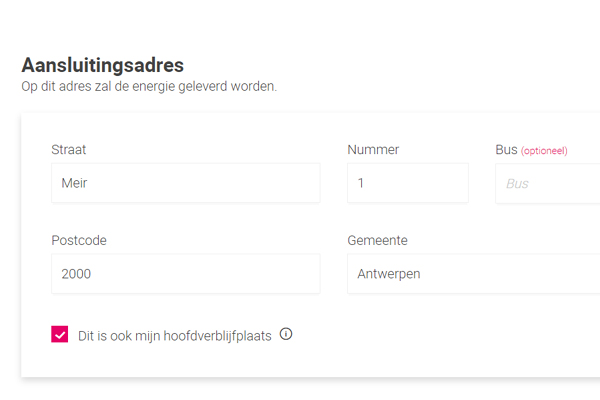Click the 'Antwerpen' municipality value

(x=389, y=274)
